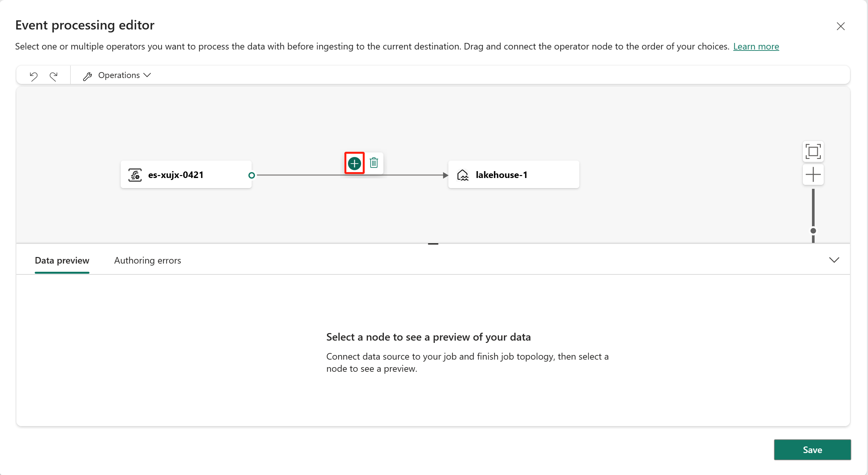Click the add operator plus icon
The image size is (868, 475).
pos(354,163)
